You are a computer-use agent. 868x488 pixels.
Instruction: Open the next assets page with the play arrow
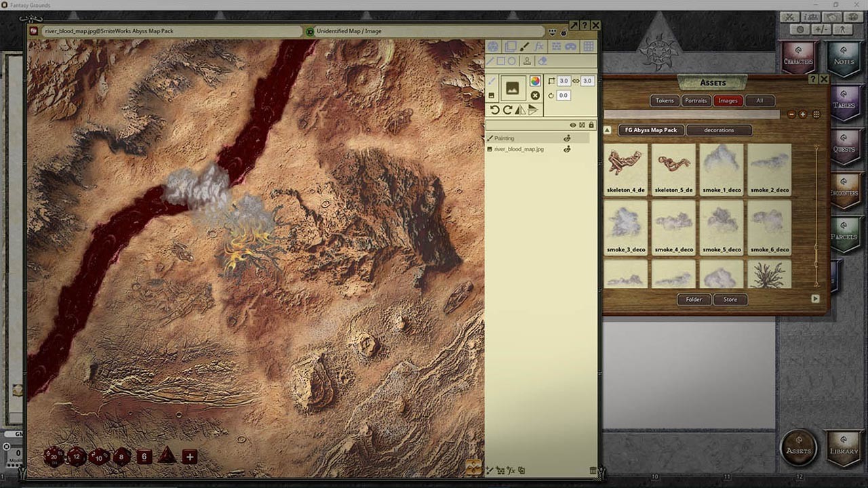tap(815, 299)
